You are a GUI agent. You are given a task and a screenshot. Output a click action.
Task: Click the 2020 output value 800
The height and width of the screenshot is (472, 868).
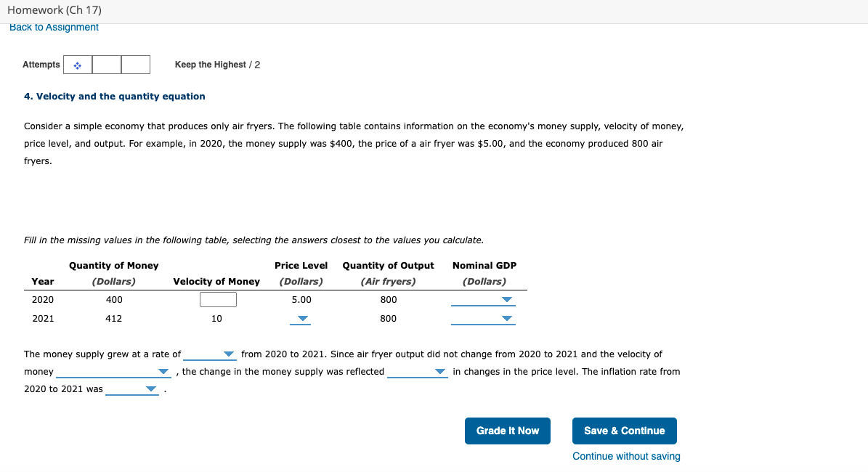388,299
